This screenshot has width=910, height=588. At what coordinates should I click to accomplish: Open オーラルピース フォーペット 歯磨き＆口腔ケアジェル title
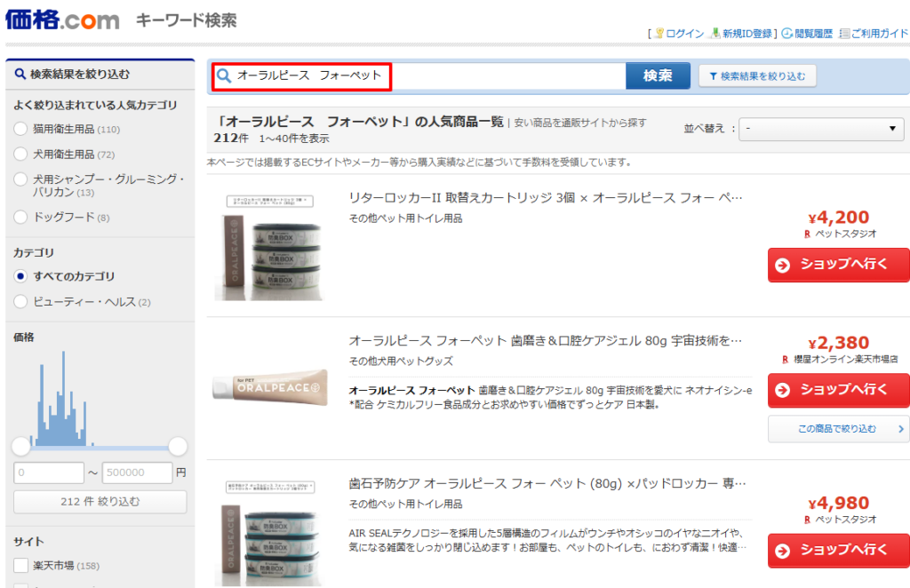[x=546, y=340]
